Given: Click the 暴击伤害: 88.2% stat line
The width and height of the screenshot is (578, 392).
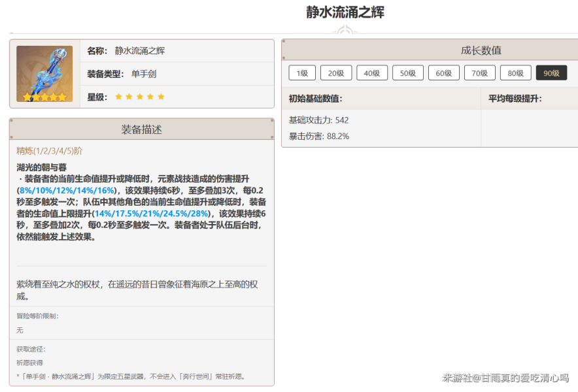Looking at the screenshot, I should tap(318, 137).
